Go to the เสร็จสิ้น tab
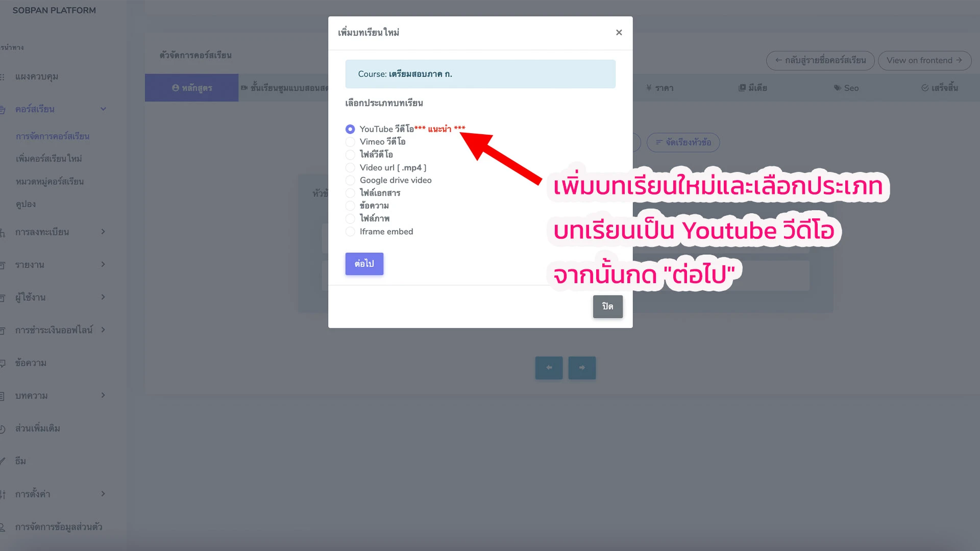The height and width of the screenshot is (551, 980). coord(940,88)
